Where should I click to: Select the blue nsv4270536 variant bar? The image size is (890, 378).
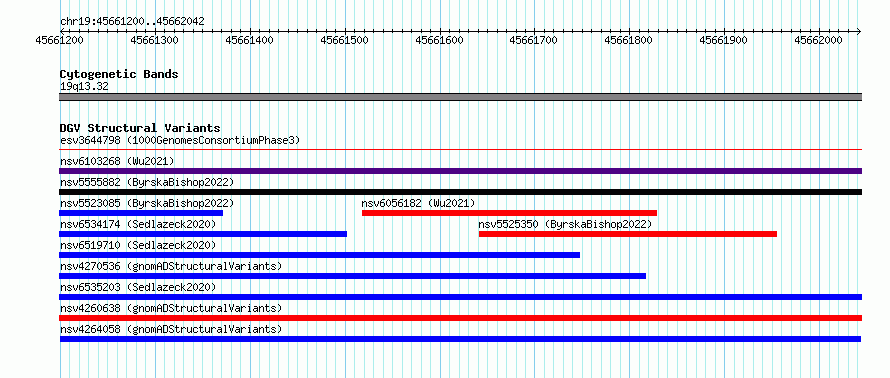352,276
